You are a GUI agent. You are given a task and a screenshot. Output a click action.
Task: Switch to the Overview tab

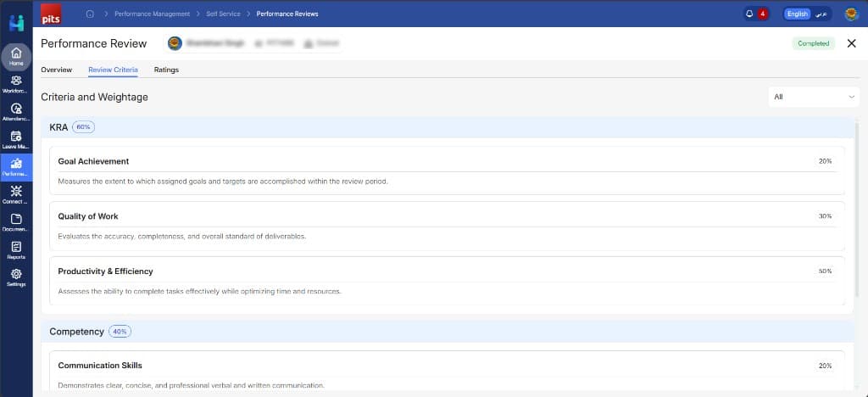pos(57,70)
